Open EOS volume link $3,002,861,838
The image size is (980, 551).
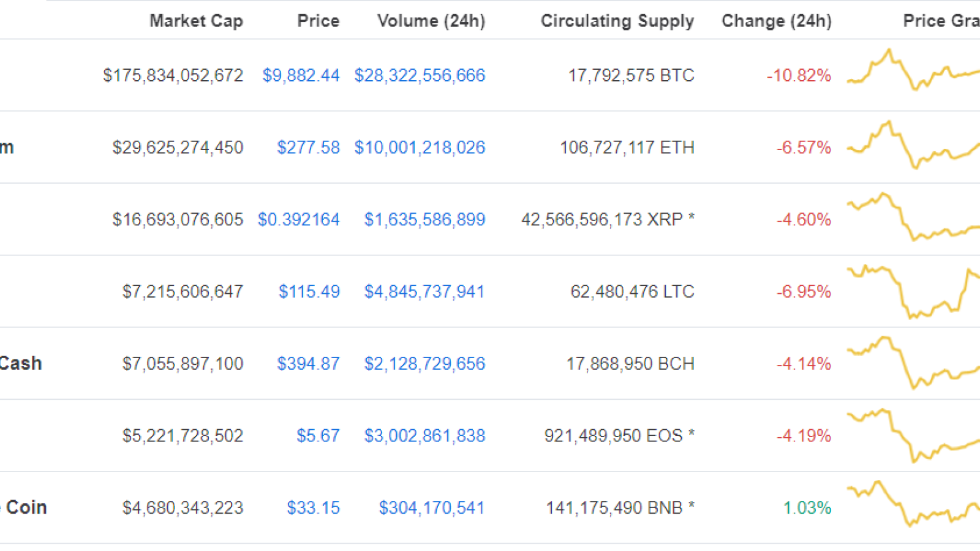[424, 436]
